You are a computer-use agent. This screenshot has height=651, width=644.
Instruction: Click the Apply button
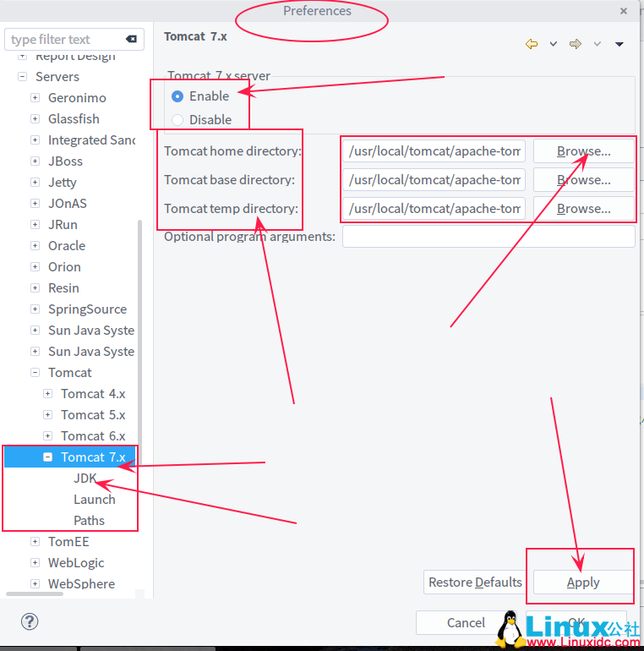pos(583,583)
